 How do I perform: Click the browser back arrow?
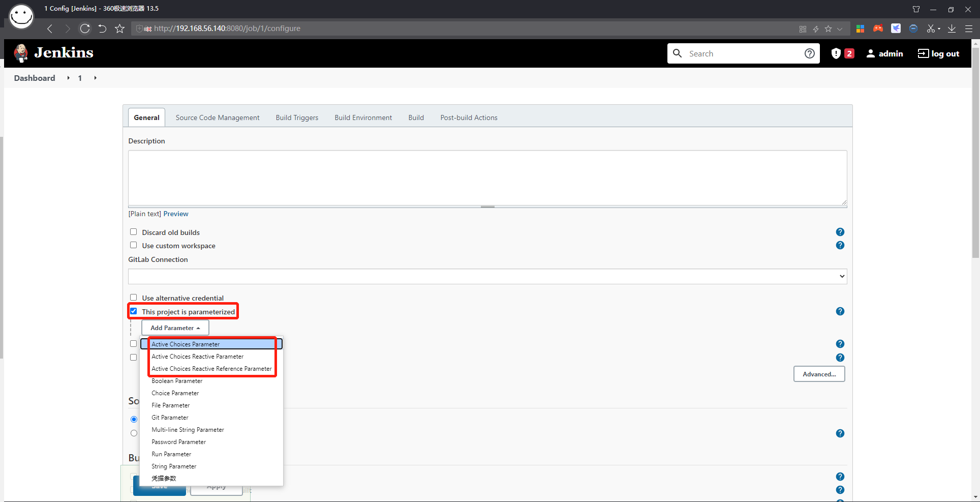(x=50, y=28)
